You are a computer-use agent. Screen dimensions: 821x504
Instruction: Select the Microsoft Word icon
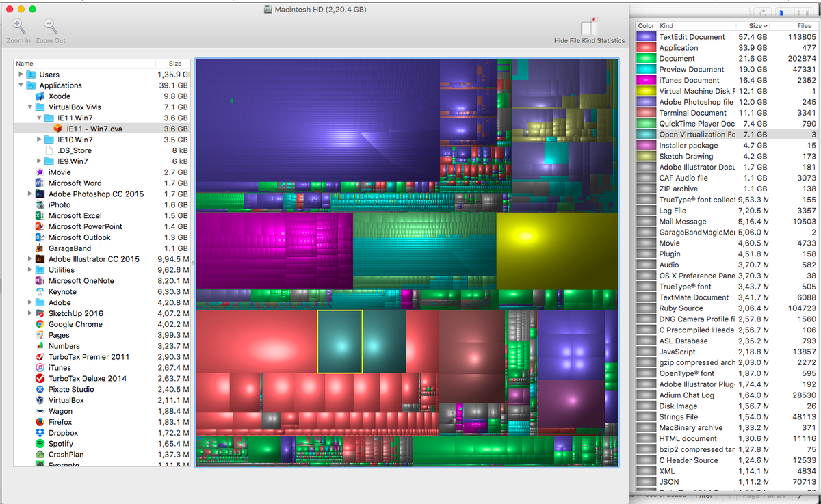tap(40, 183)
